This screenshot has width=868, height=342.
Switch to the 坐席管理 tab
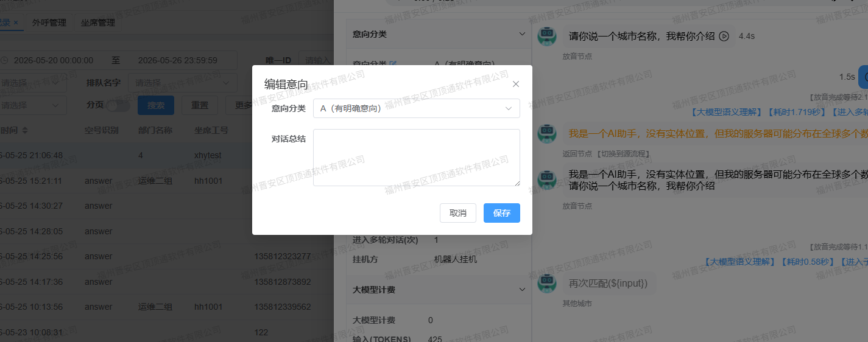tap(98, 23)
